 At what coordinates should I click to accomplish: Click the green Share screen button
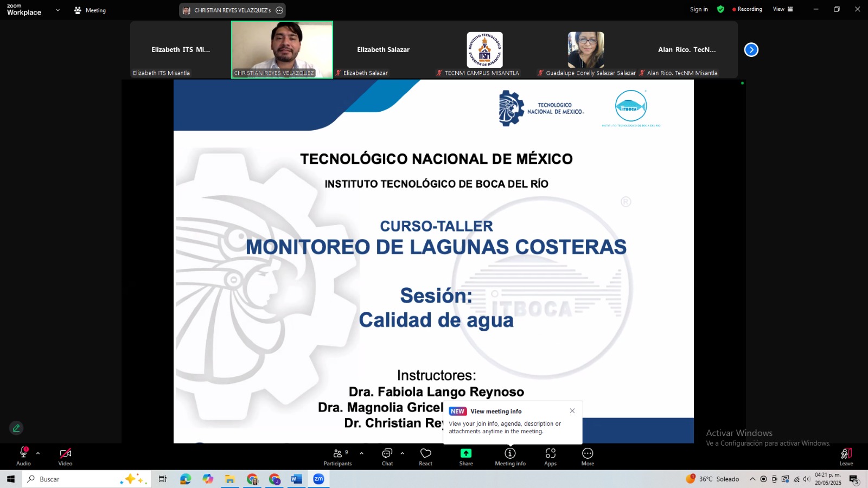click(466, 456)
